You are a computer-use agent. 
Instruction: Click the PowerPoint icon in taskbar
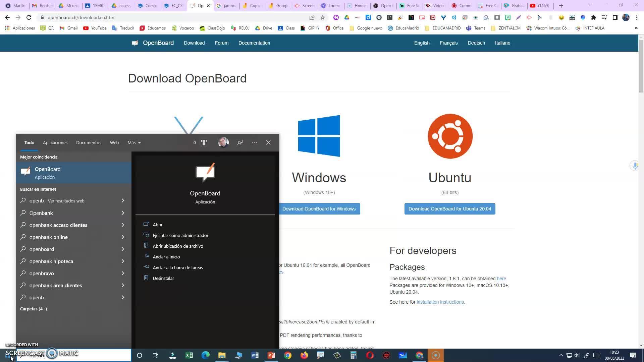[271, 355]
